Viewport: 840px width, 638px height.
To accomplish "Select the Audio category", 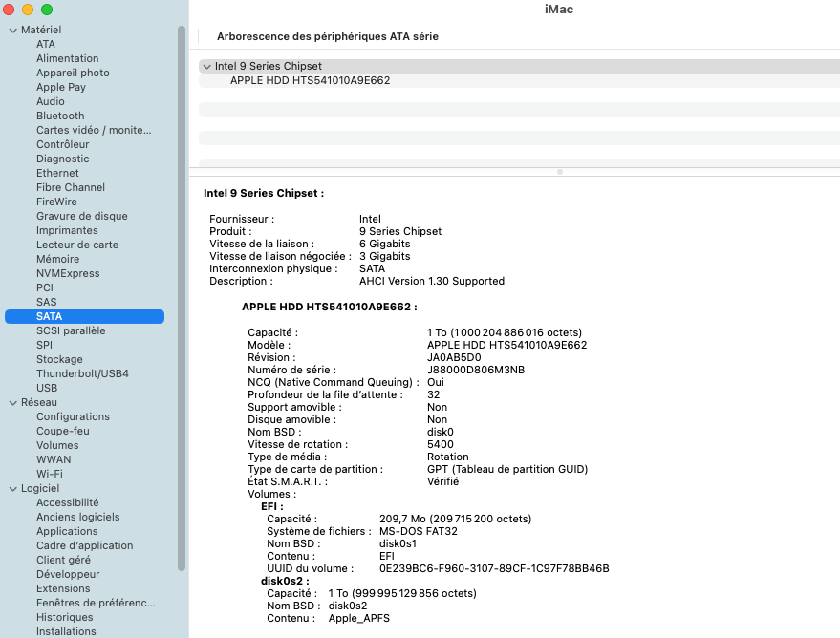I will pos(51,101).
